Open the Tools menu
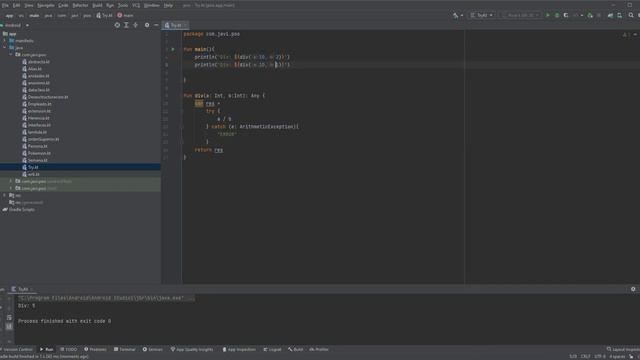The height and width of the screenshot is (360, 640). (123, 5)
